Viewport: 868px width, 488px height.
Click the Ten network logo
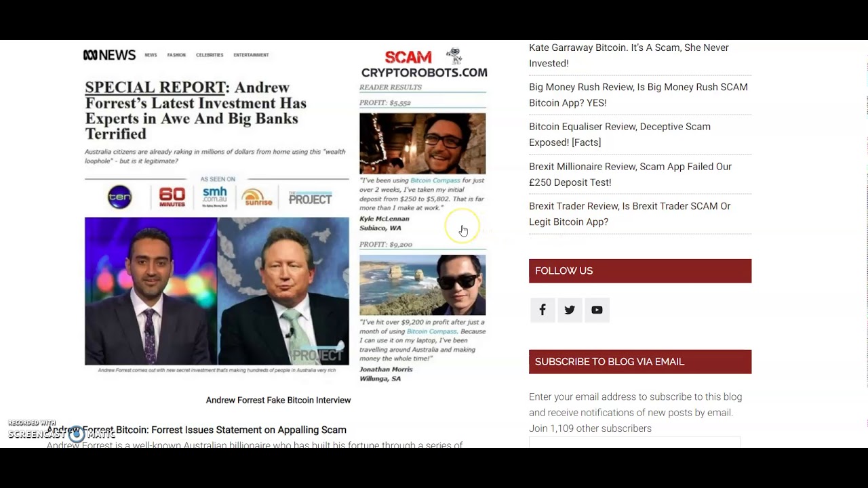coord(119,197)
